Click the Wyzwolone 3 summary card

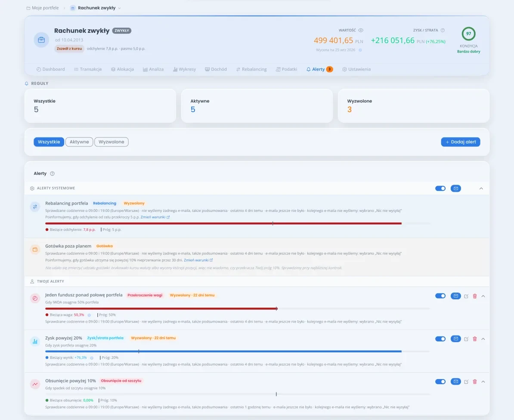point(414,106)
